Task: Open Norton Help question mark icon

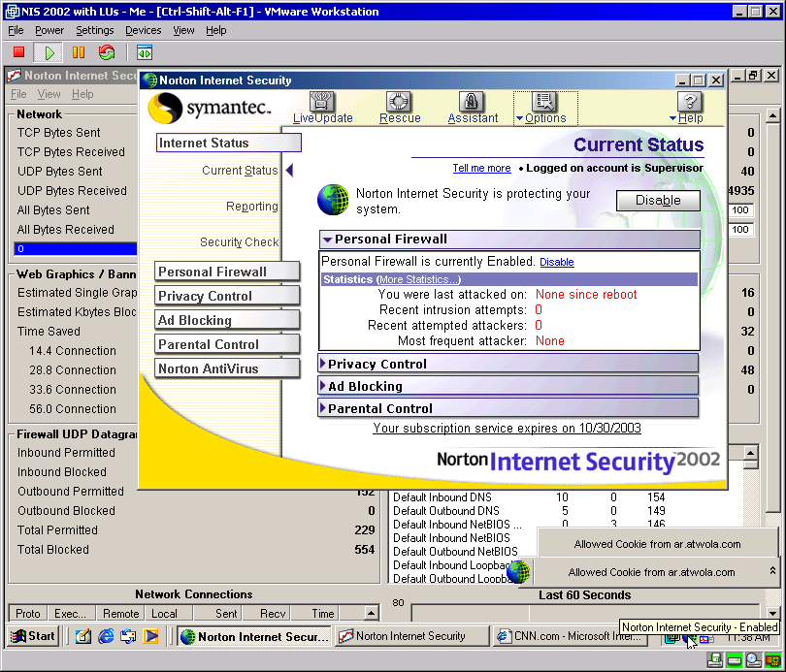Action: [690, 107]
